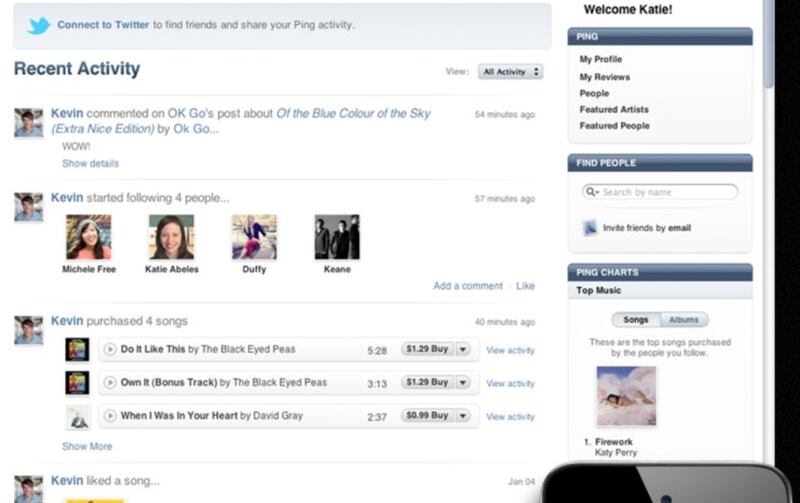Open Michele Free's profile photo
The width and height of the screenshot is (800, 503).
89,237
